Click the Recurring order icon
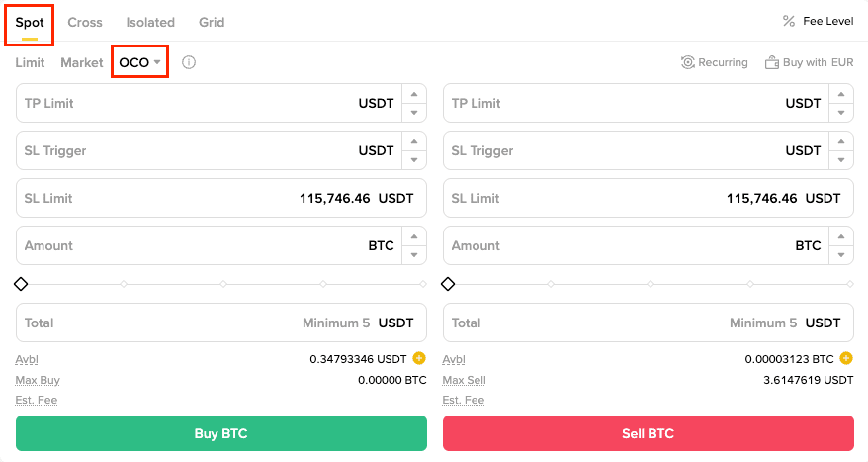The height and width of the screenshot is (462, 868). tap(688, 62)
